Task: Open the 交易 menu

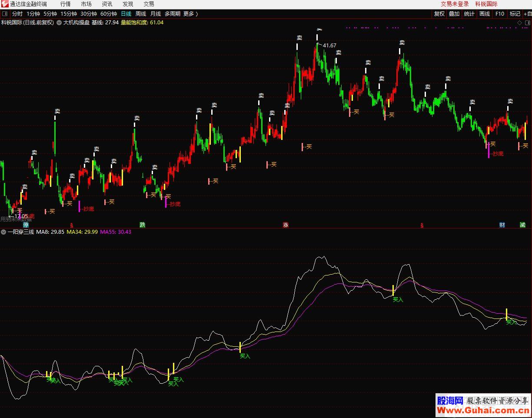Action: (x=149, y=4)
